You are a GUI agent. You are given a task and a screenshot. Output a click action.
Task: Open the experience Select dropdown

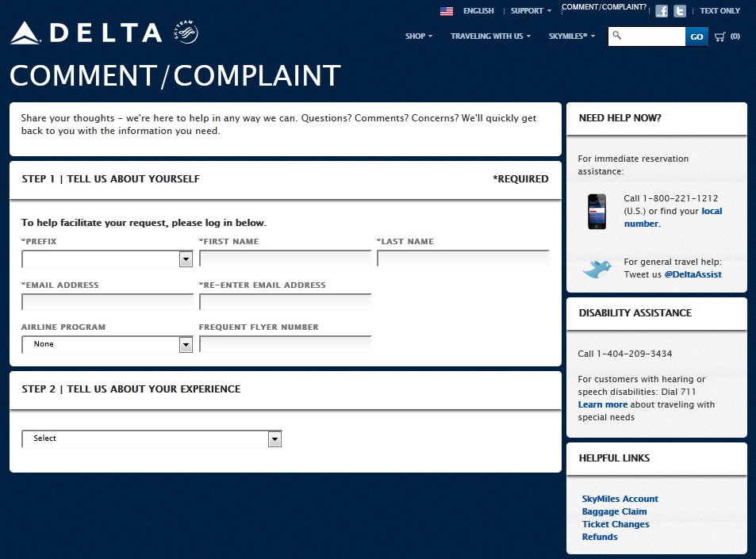(152, 438)
